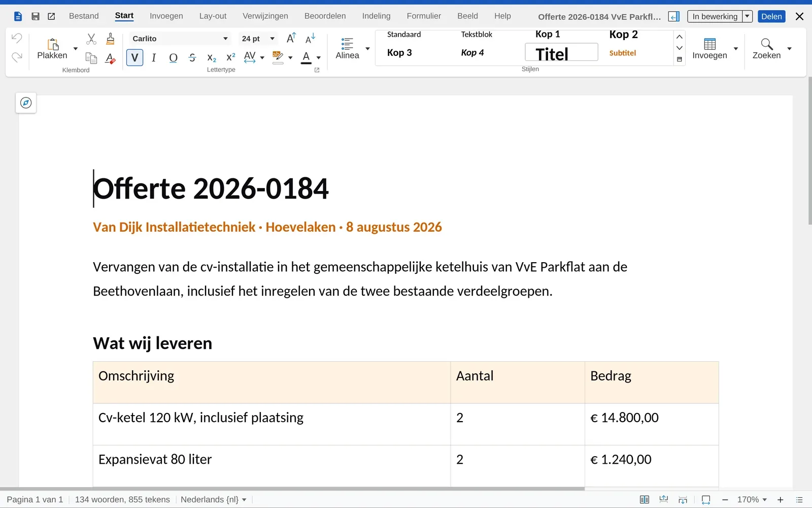Open In bewerking mode dropdown
This screenshot has width=812, height=508.
click(x=747, y=16)
